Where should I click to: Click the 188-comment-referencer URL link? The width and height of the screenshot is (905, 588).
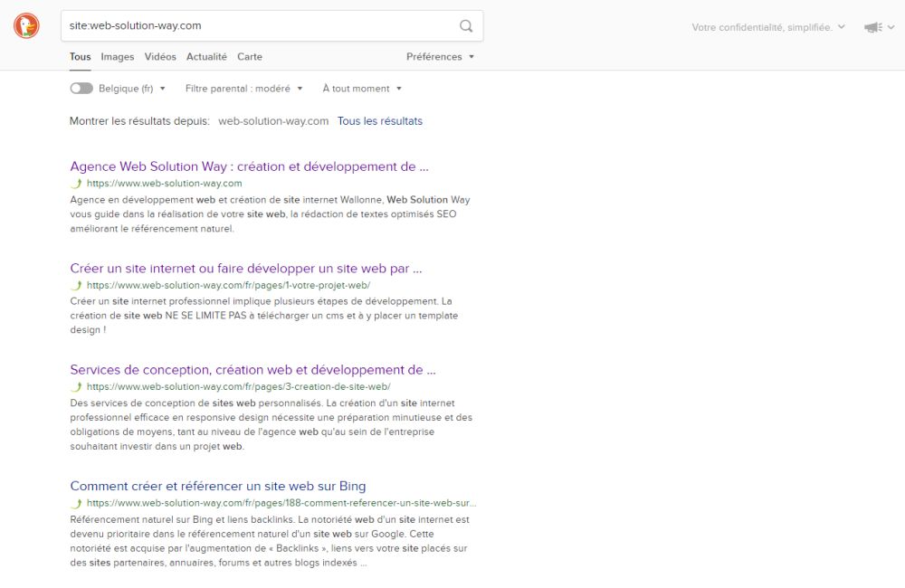pyautogui.click(x=281, y=503)
